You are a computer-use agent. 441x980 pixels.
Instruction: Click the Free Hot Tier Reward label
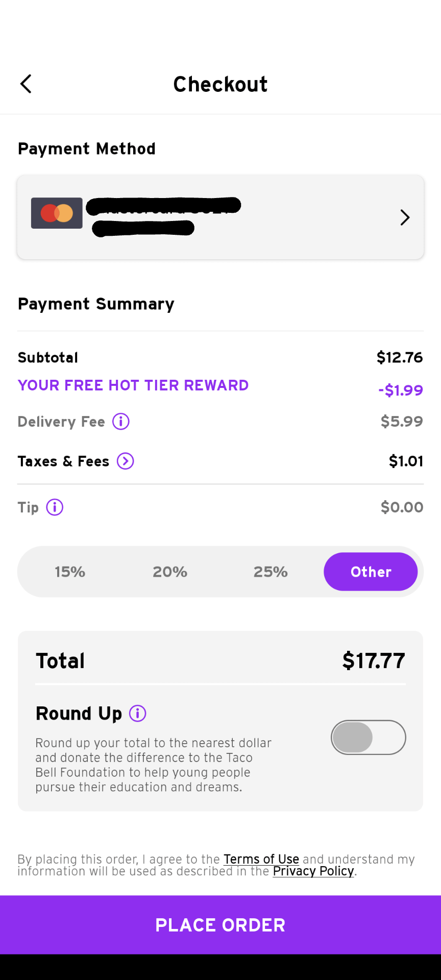[133, 385]
